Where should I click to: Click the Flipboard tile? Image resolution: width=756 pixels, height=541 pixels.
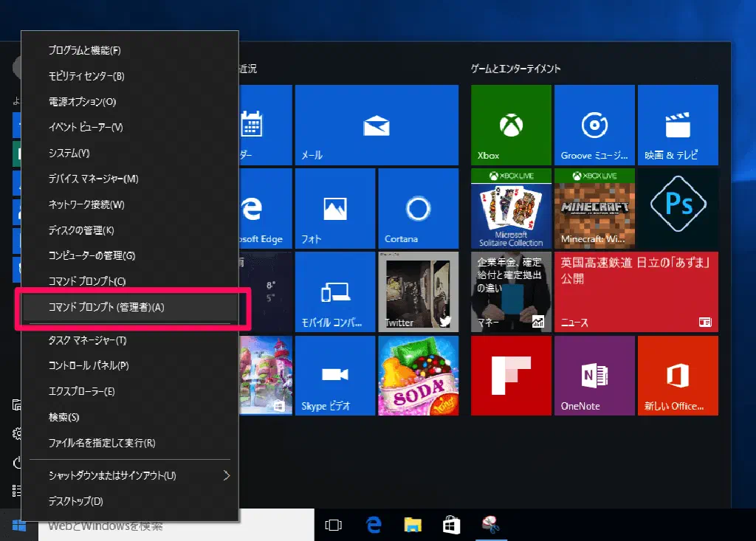click(x=510, y=375)
